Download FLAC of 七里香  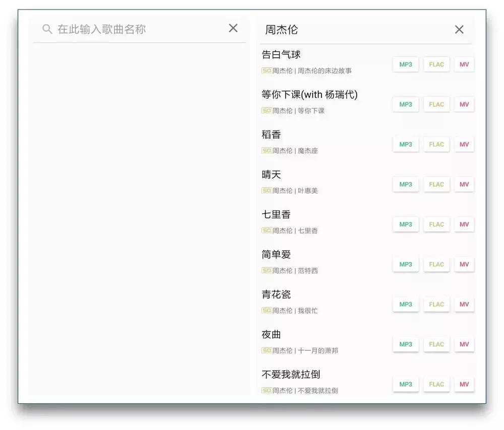point(436,224)
